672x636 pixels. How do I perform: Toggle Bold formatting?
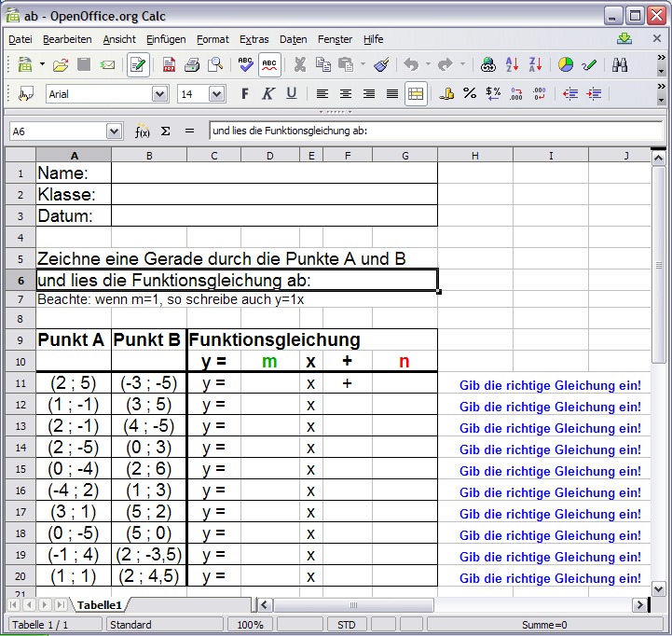click(x=245, y=93)
